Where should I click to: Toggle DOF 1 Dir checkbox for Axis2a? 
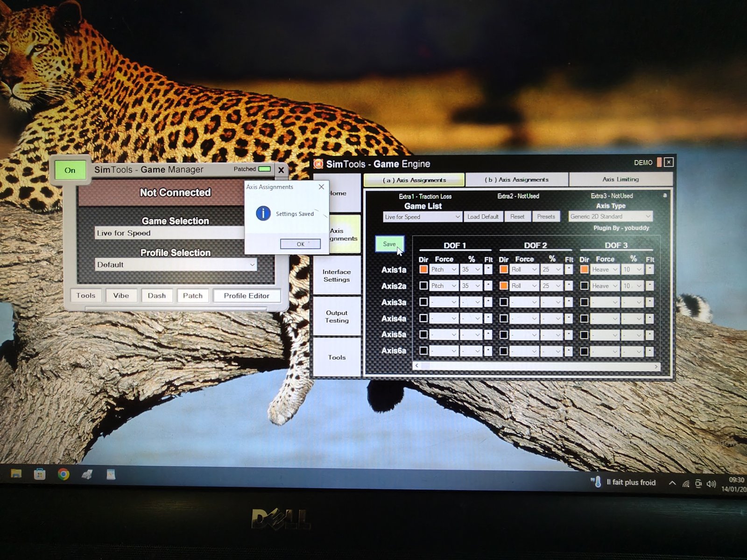423,286
